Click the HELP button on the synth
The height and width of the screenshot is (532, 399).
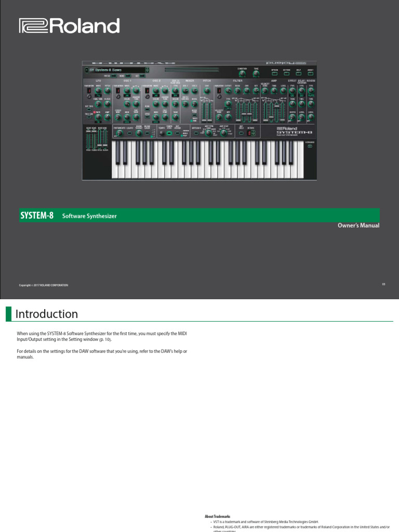tap(299, 74)
